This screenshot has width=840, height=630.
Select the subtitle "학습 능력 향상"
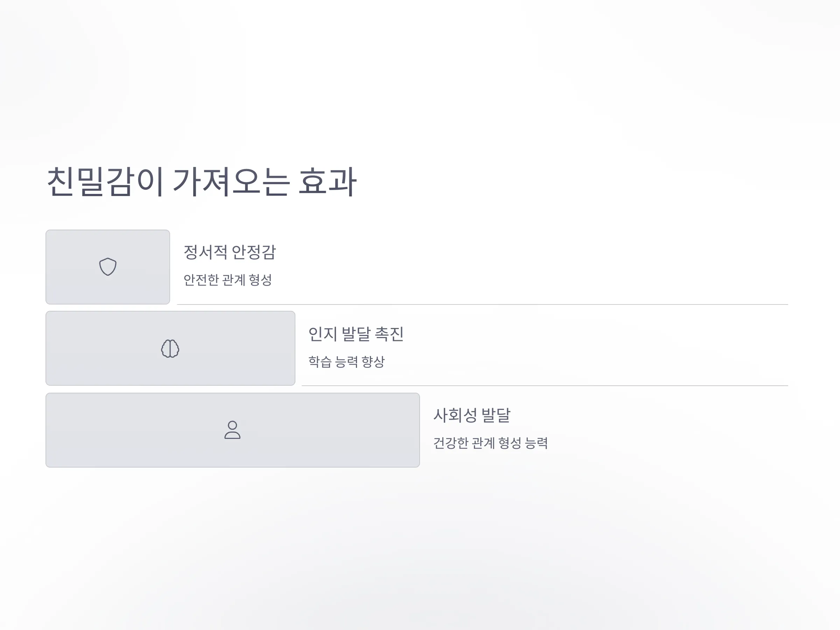coord(347,362)
